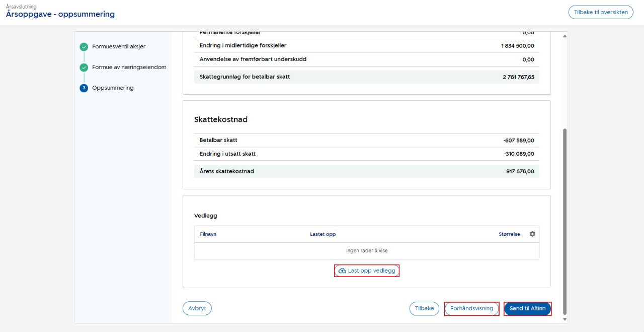644x332 pixels.
Task: Click the Årets skattekostnad total row
Action: point(366,171)
